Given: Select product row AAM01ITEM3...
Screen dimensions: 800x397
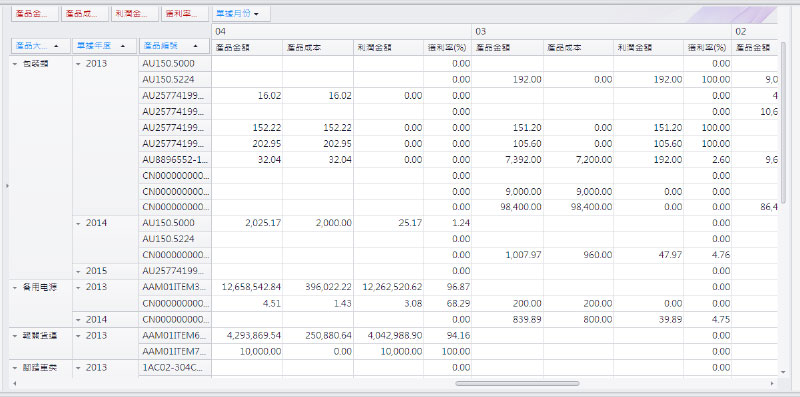Looking at the screenshot, I should tap(174, 287).
